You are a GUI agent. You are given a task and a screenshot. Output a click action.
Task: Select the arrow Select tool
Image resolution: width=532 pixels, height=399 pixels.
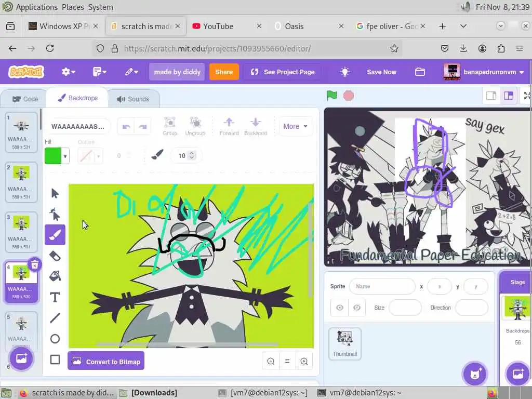(x=55, y=193)
